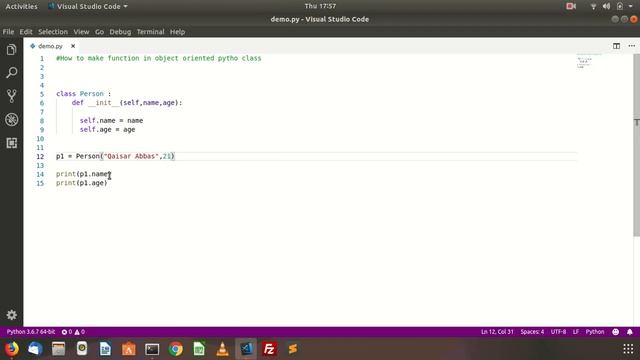The height and width of the screenshot is (360, 640).
Task: Click the comment text on line 1
Action: 159,58
